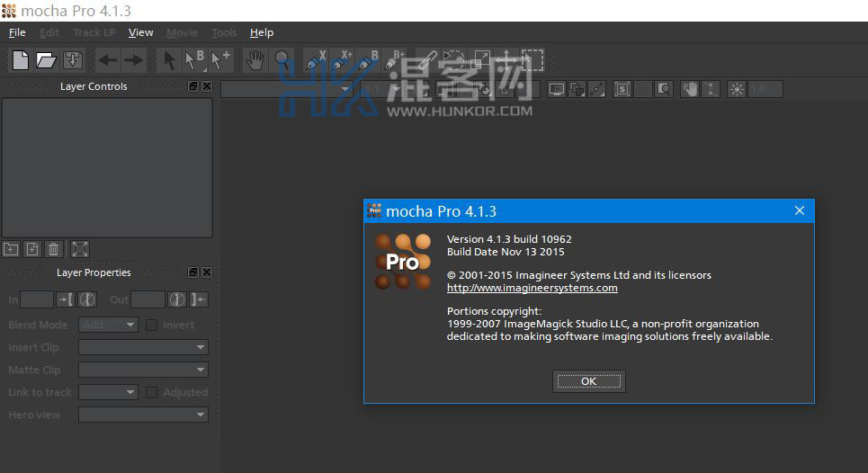
Task: Open the Movie menu
Action: tap(182, 32)
